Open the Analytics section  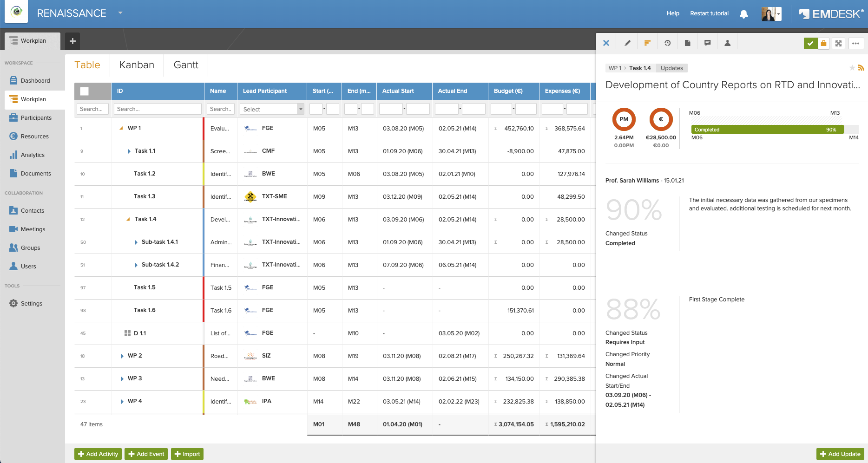tap(33, 155)
